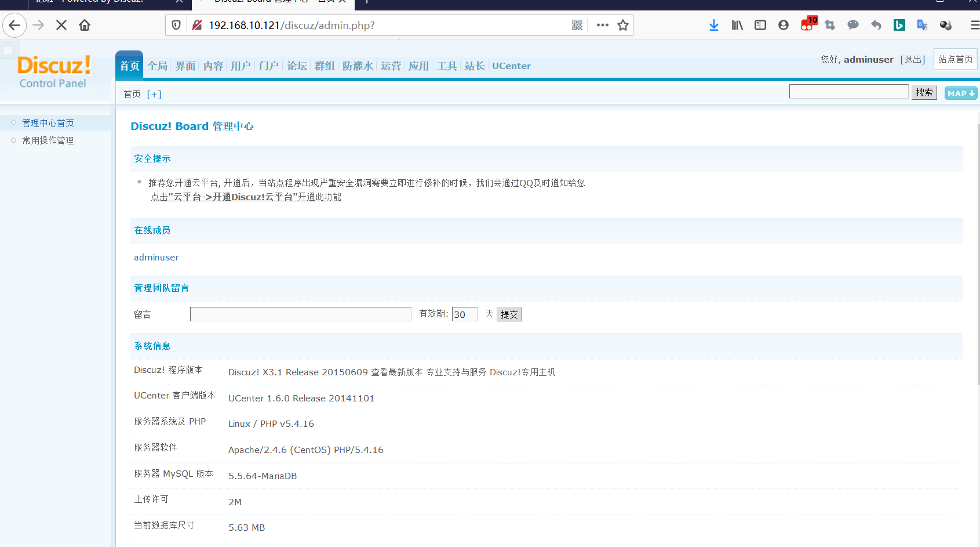This screenshot has width=980, height=547.
Task: Select 常用操作管理 in the sidebar
Action: [48, 140]
